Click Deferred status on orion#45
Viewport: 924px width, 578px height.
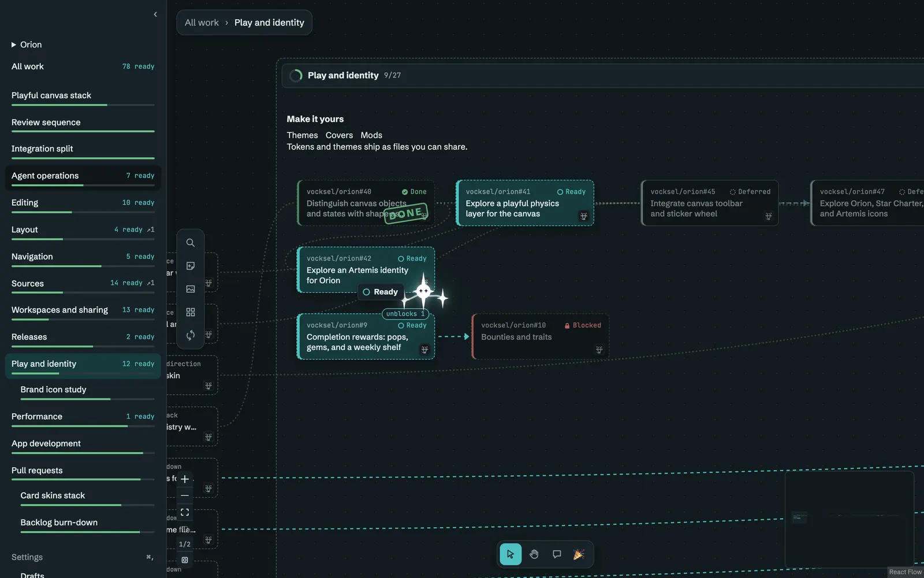coord(750,192)
